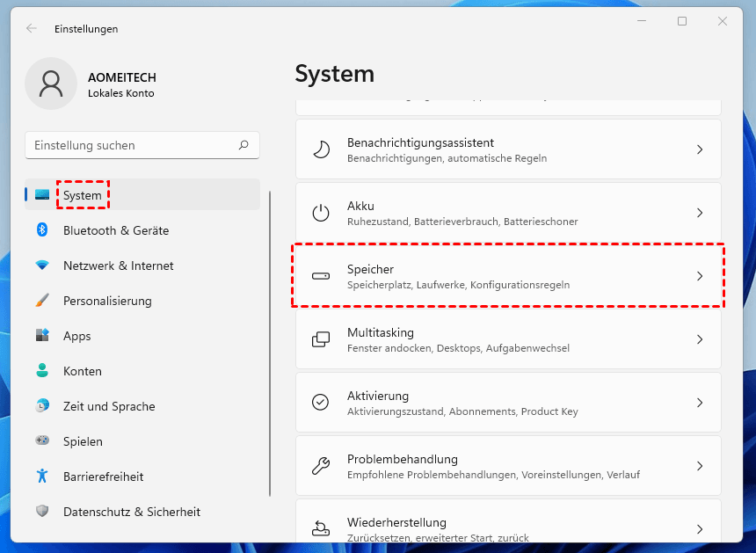Open Multitasking via its right chevron
Screen dimensions: 756x553
point(700,339)
